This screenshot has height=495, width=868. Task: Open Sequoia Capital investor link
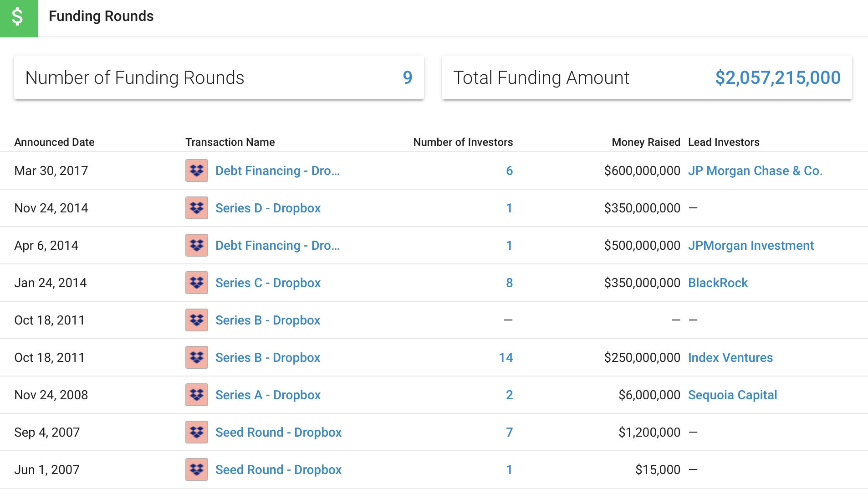[732, 395]
